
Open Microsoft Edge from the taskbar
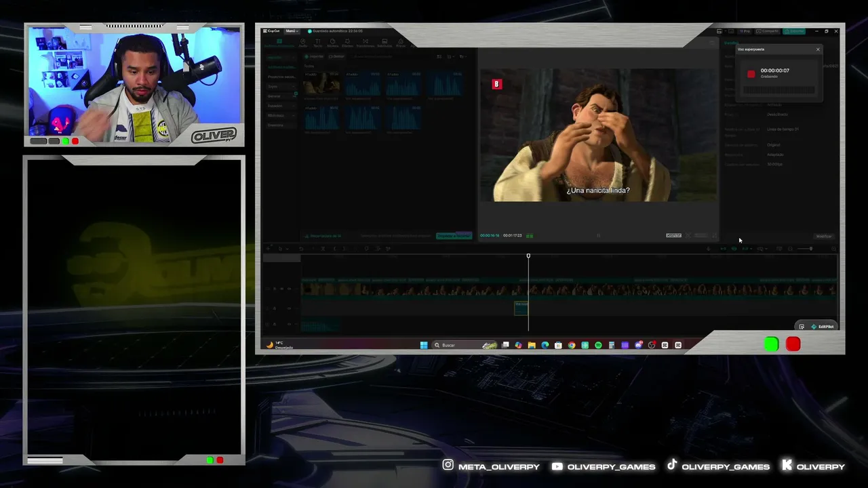[545, 345]
